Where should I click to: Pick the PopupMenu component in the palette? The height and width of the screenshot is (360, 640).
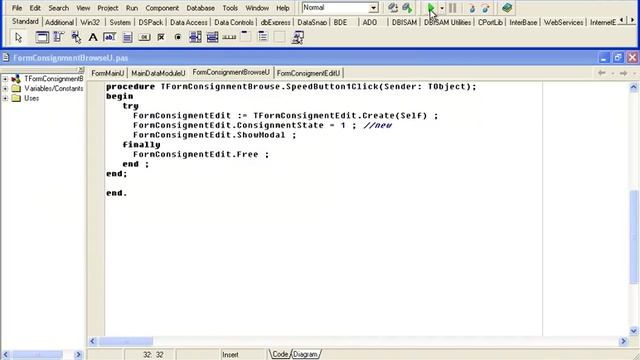76,38
